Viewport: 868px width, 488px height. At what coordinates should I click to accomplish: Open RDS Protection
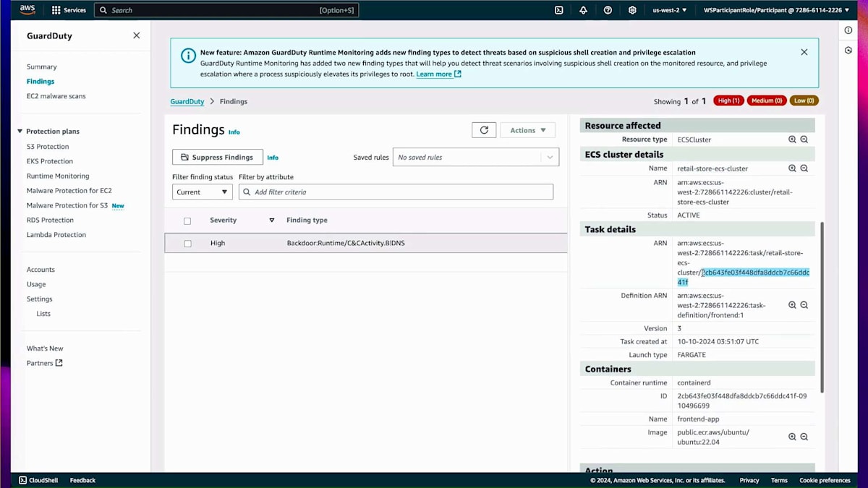pyautogui.click(x=50, y=220)
